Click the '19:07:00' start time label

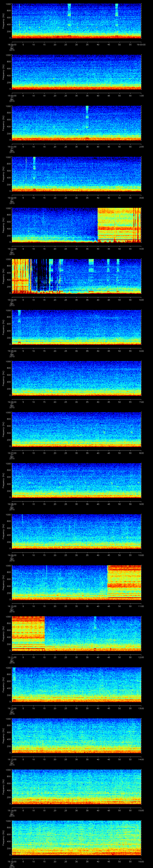point(12,453)
